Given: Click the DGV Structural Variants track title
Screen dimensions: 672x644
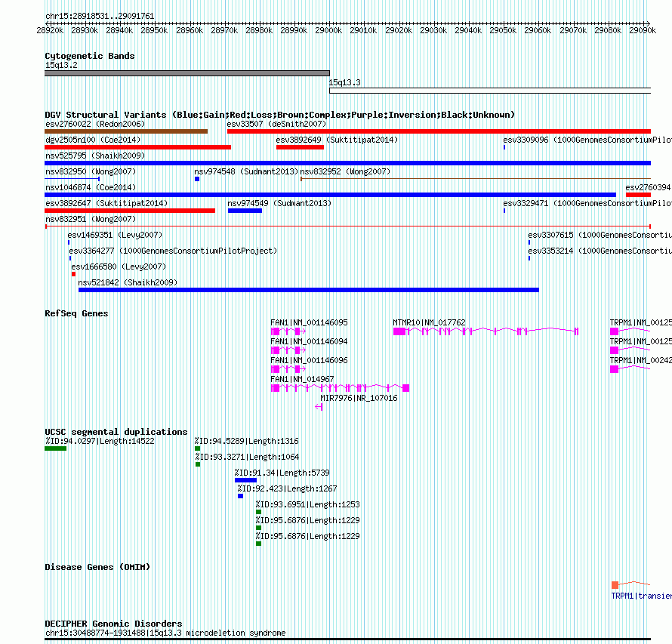Looking at the screenshot, I should tap(279, 115).
